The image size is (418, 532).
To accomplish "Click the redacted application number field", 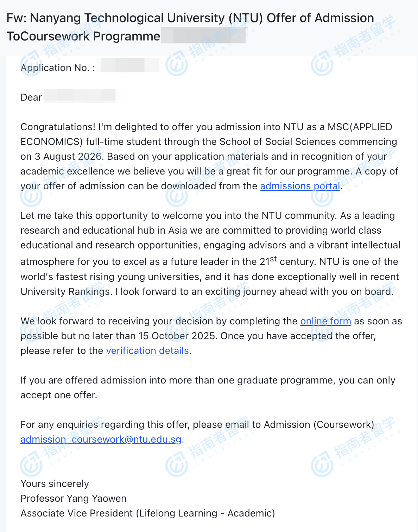I will [129, 65].
